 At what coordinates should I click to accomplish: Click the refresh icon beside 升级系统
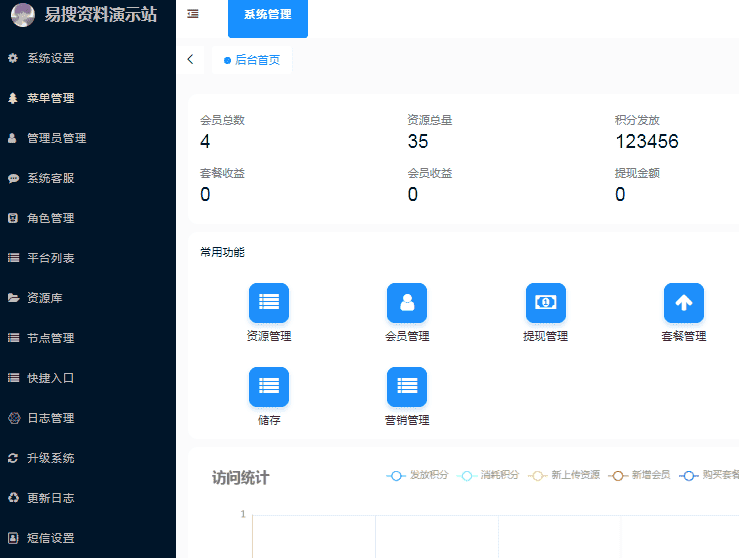(13, 458)
